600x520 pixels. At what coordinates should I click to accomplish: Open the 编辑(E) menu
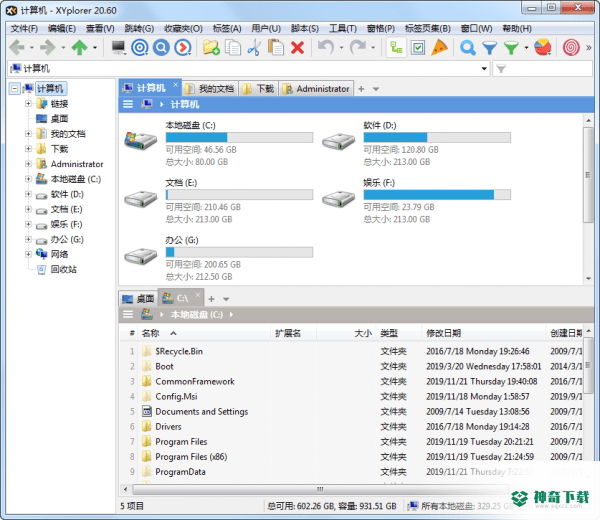click(62, 28)
